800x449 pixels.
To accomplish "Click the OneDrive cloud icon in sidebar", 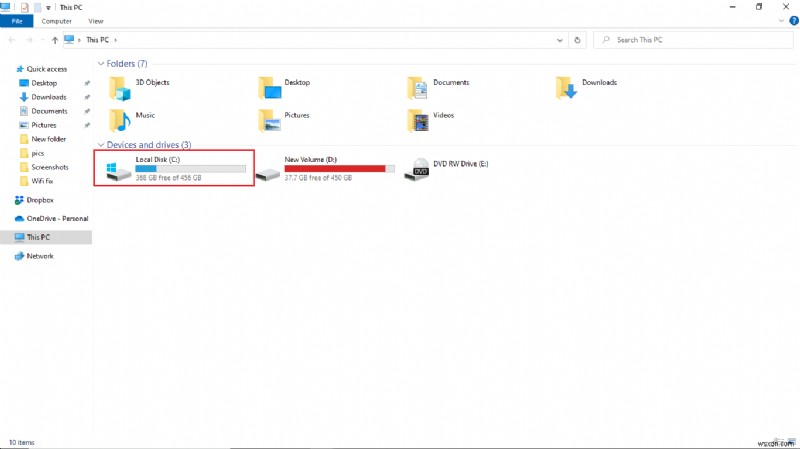I will tap(19, 218).
